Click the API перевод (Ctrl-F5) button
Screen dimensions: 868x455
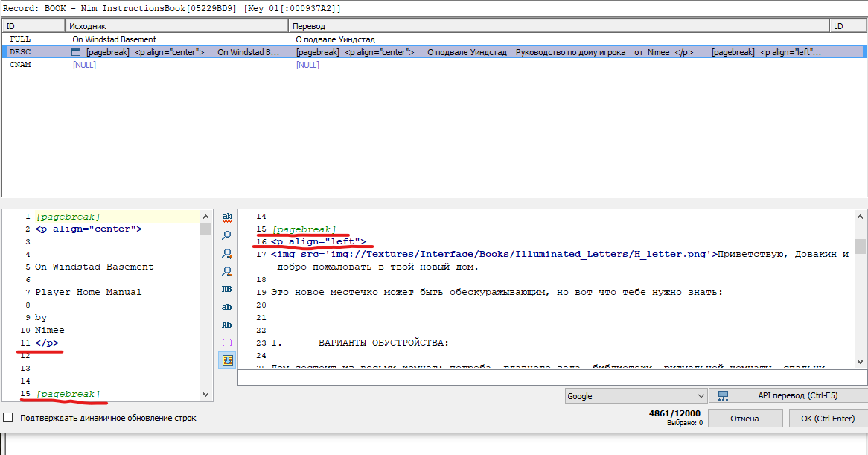coord(788,395)
